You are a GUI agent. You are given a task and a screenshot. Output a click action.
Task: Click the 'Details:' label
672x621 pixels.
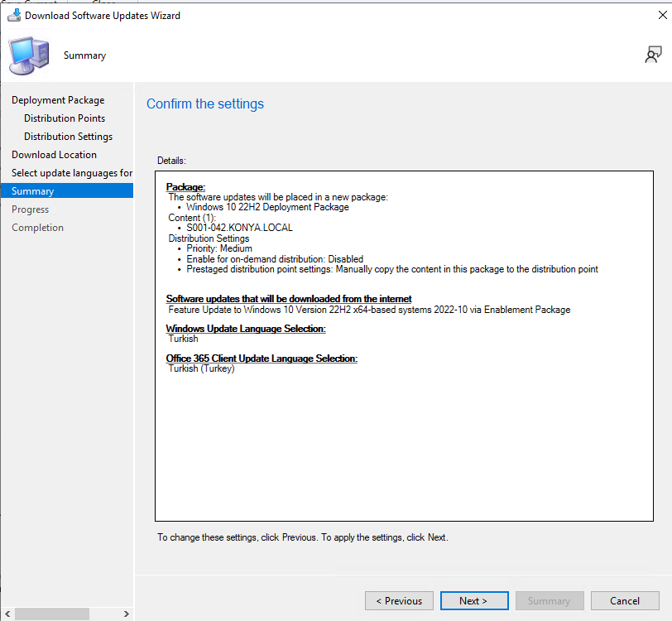tap(171, 161)
